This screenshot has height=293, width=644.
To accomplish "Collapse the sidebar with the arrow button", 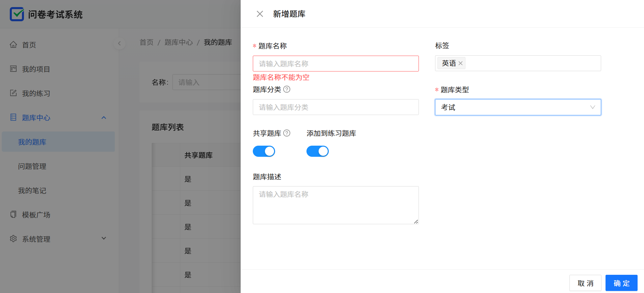I will coord(119,43).
